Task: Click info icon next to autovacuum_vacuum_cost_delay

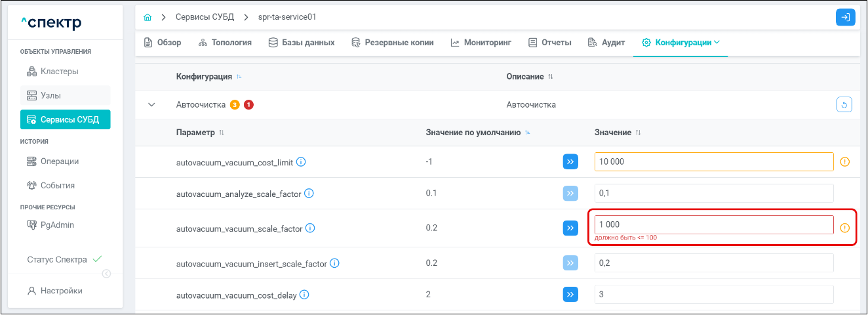Action: coord(304,295)
